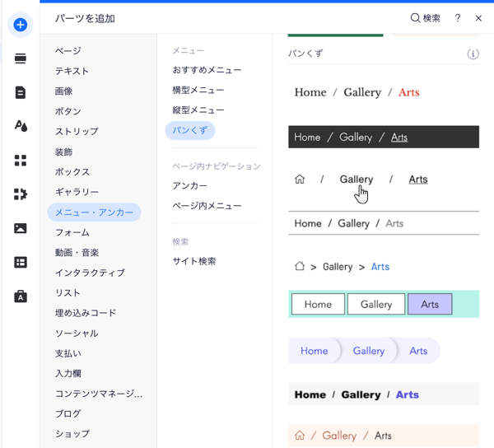494x448 pixels.
Task: Pick the peach breadcrumb with orange house
Action: tap(384, 436)
